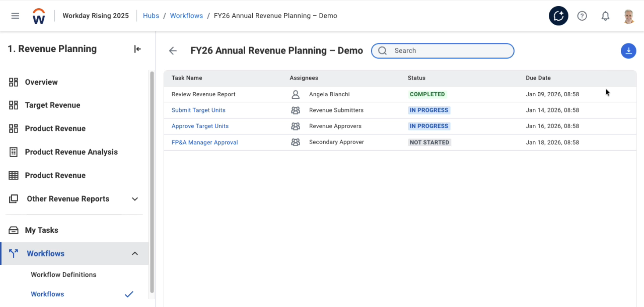This screenshot has width=644, height=307.
Task: Click the Hubs breadcrumb link
Action: pos(151,16)
